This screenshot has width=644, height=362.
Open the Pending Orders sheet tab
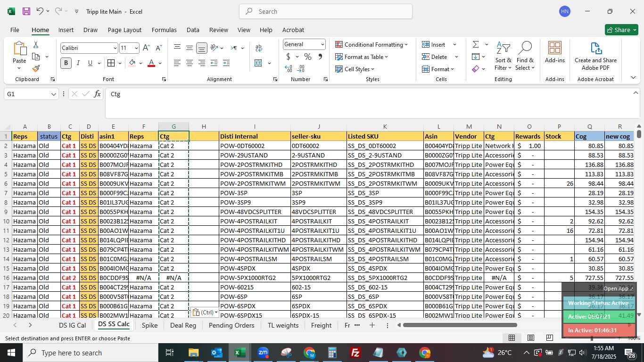(231, 325)
